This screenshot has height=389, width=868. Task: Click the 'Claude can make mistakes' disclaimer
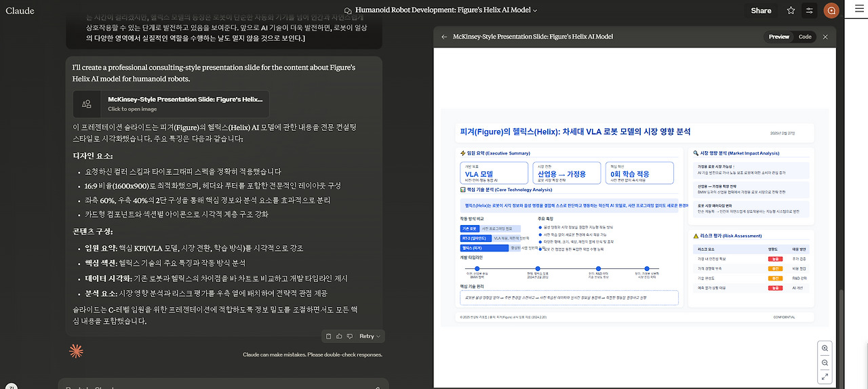click(x=313, y=354)
